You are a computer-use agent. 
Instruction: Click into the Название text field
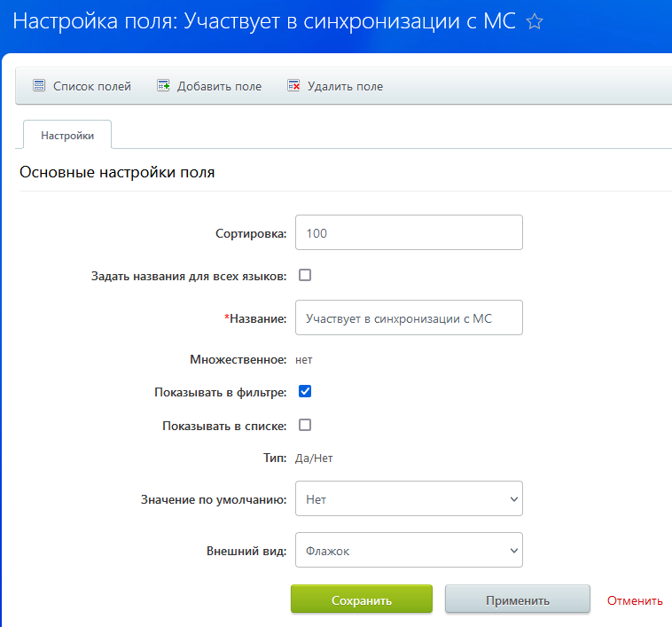point(408,317)
